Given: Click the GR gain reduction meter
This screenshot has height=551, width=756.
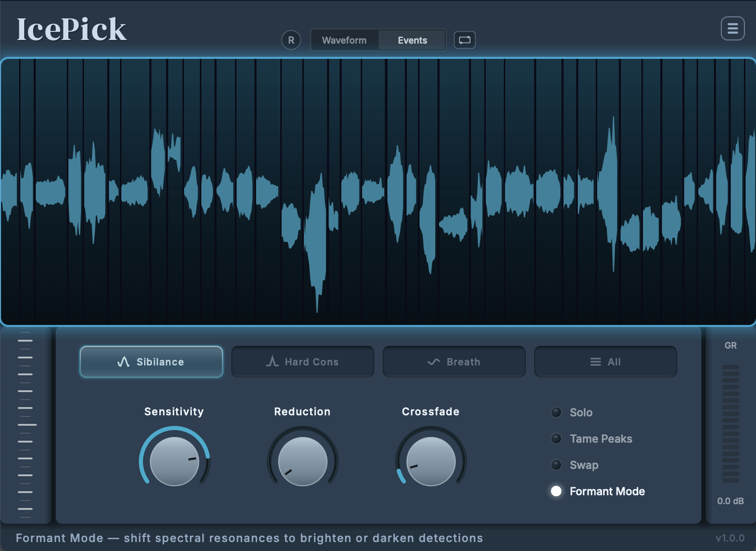Looking at the screenshot, I should click(x=731, y=423).
